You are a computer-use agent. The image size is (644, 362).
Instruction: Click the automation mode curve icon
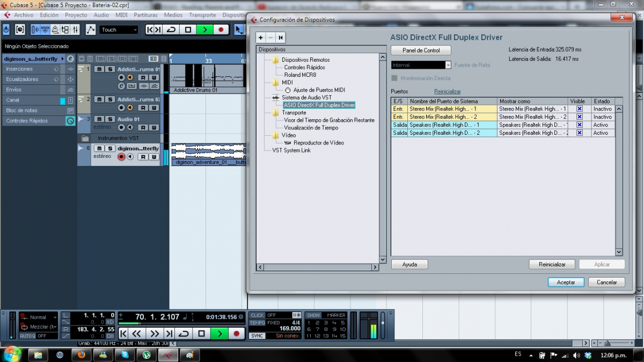point(91,30)
